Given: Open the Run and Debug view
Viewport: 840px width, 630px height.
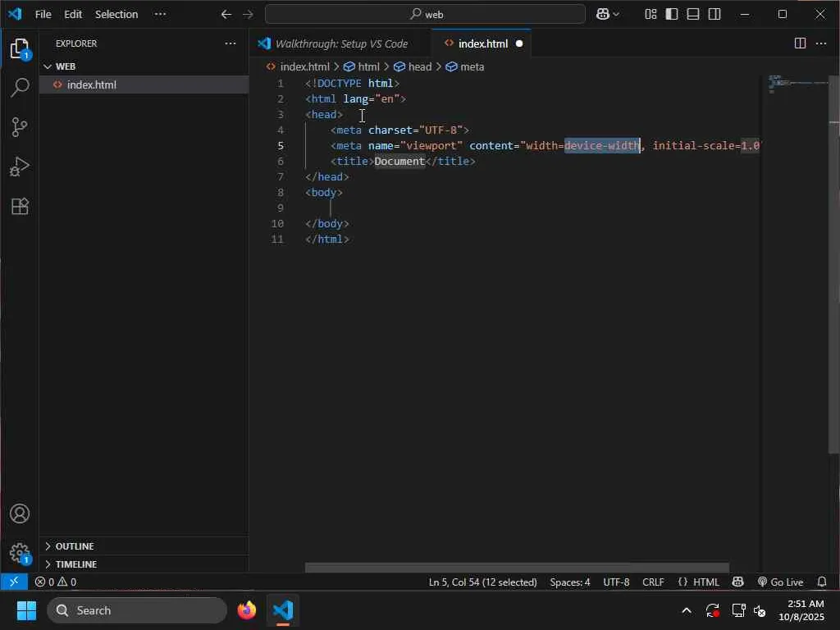Looking at the screenshot, I should (20, 167).
